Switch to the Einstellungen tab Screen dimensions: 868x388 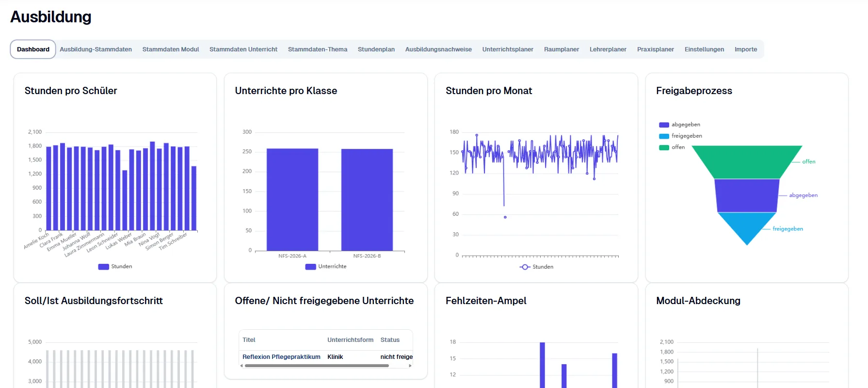point(704,49)
